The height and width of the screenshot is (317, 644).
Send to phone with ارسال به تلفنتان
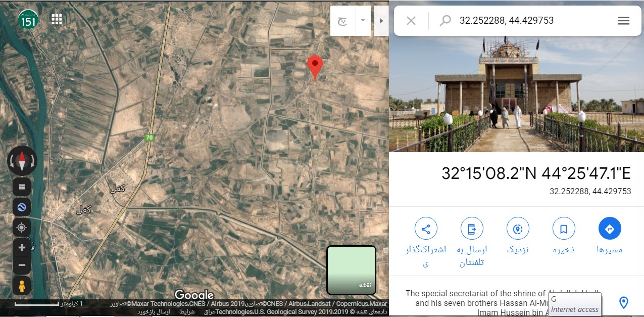pos(472,242)
